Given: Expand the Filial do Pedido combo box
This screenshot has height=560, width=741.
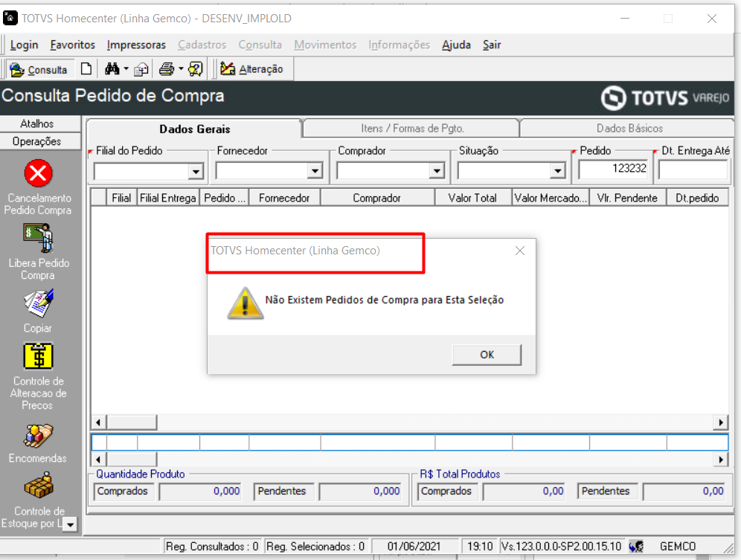Looking at the screenshot, I should point(195,171).
